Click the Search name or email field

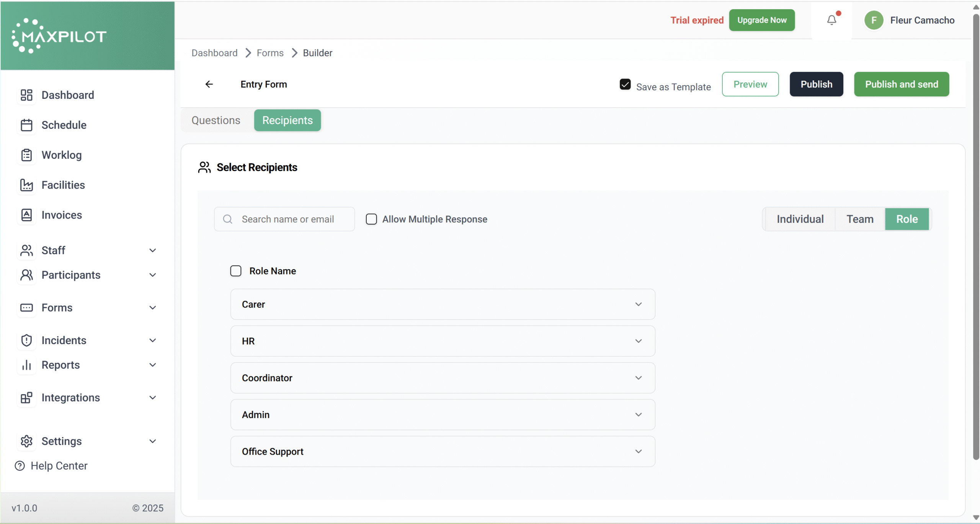[287, 219]
